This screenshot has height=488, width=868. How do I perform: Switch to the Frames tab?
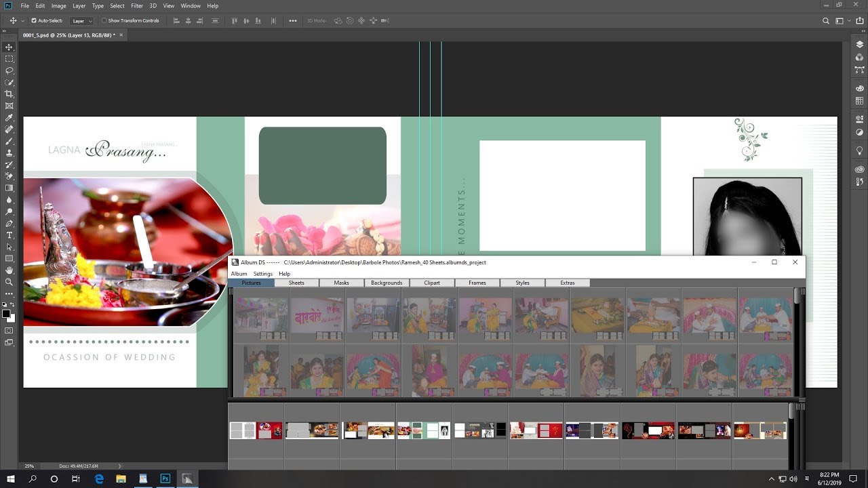click(x=477, y=283)
